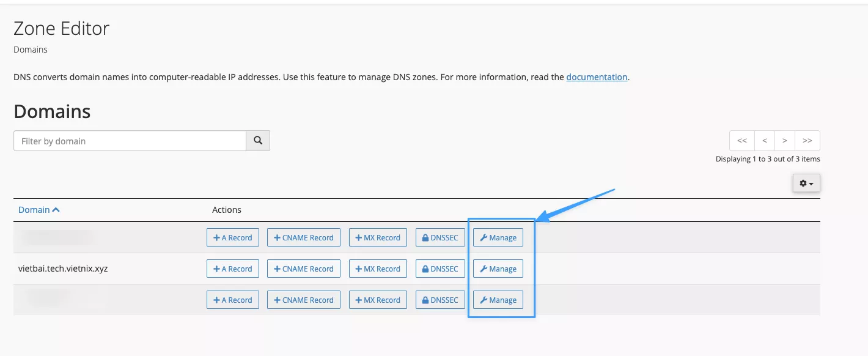Jump to the last page of results

(x=807, y=141)
